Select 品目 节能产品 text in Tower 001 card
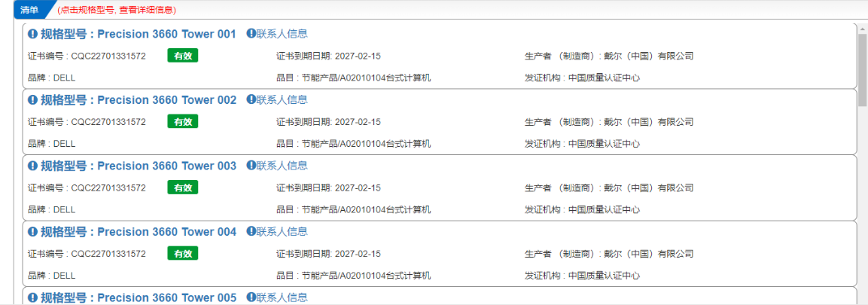Screen dimensions: 868x305 coord(354,78)
